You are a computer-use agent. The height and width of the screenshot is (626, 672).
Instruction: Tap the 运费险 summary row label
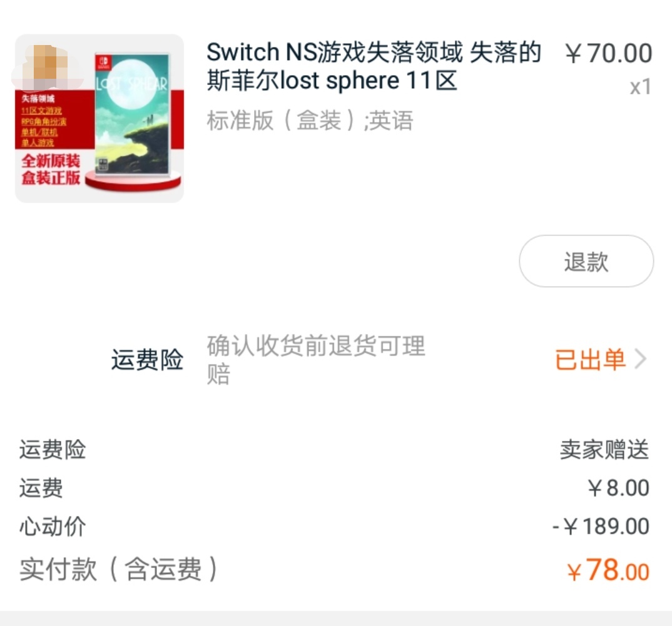(53, 450)
